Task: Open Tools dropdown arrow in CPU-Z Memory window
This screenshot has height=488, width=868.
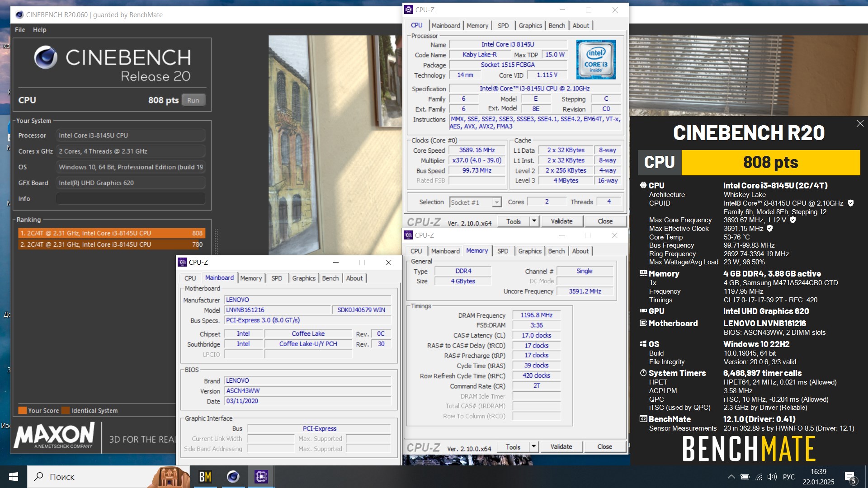Action: point(533,446)
